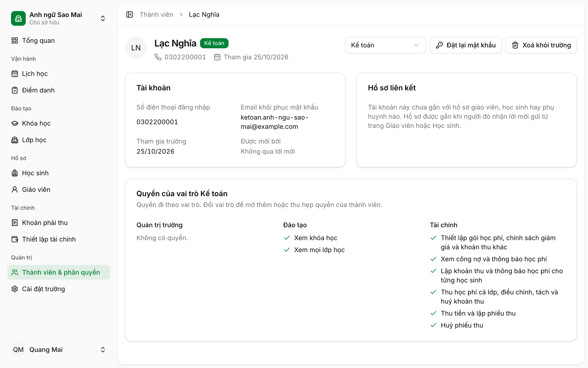Click Đặt lại mật khẩu button

[466, 45]
